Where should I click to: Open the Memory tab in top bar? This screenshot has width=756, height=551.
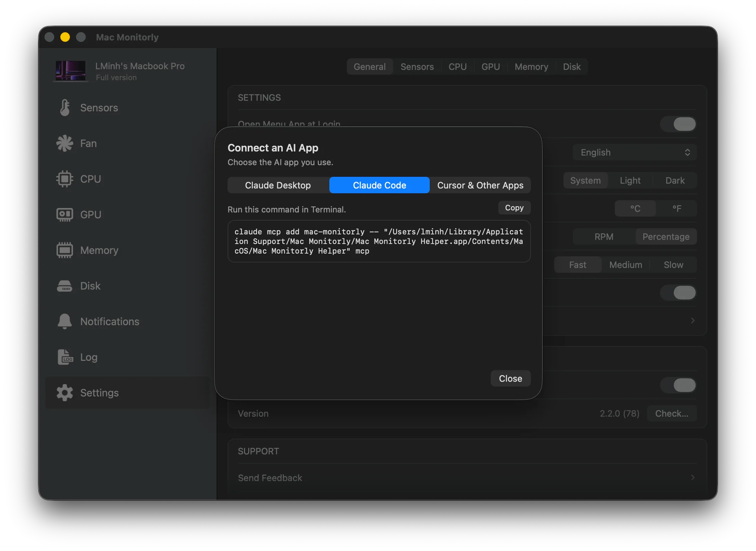(531, 66)
